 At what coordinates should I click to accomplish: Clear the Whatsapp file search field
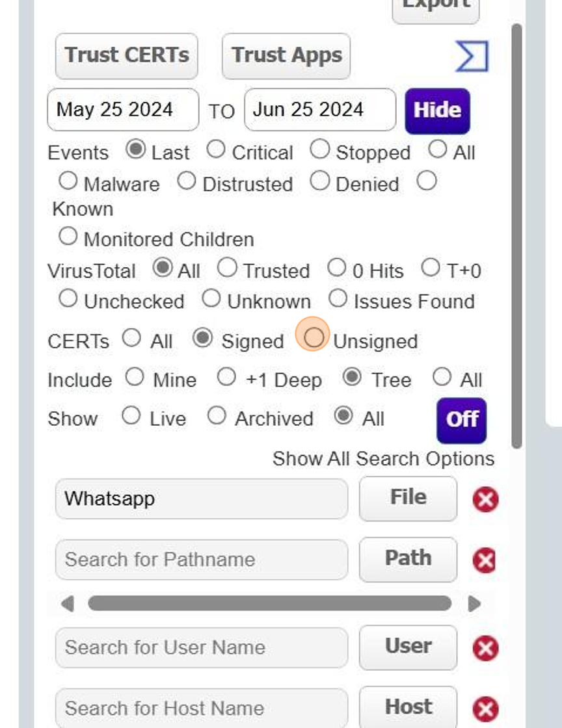[485, 500]
